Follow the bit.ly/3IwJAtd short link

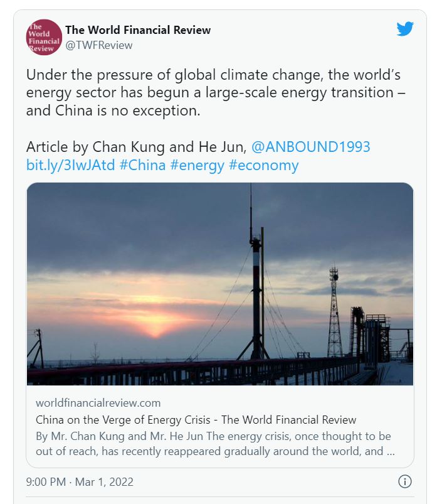point(70,165)
